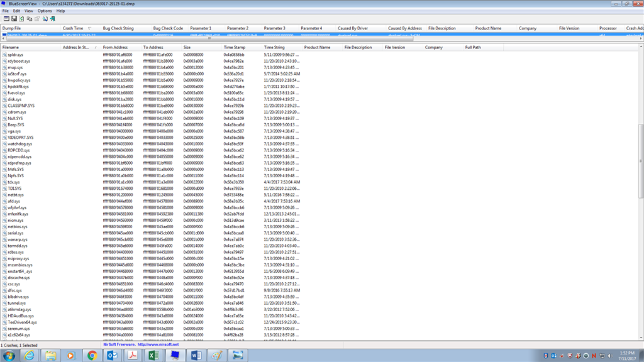Open the View menu
The width and height of the screenshot is (644, 362).
pos(28,11)
